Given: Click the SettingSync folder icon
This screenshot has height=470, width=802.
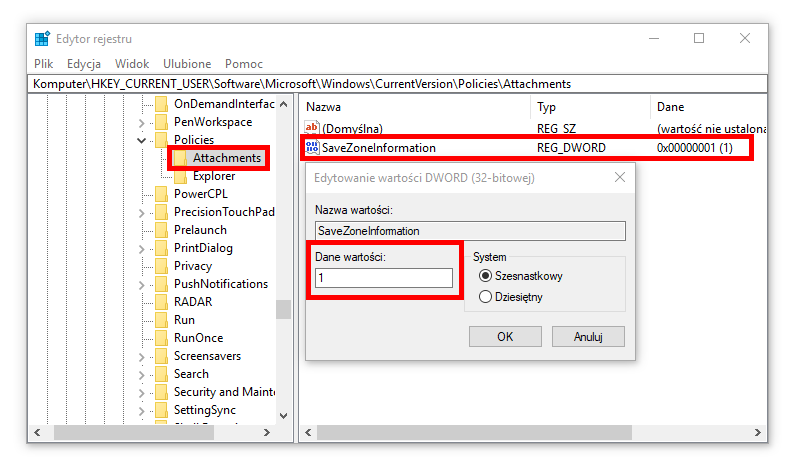Looking at the screenshot, I should coord(162,410).
